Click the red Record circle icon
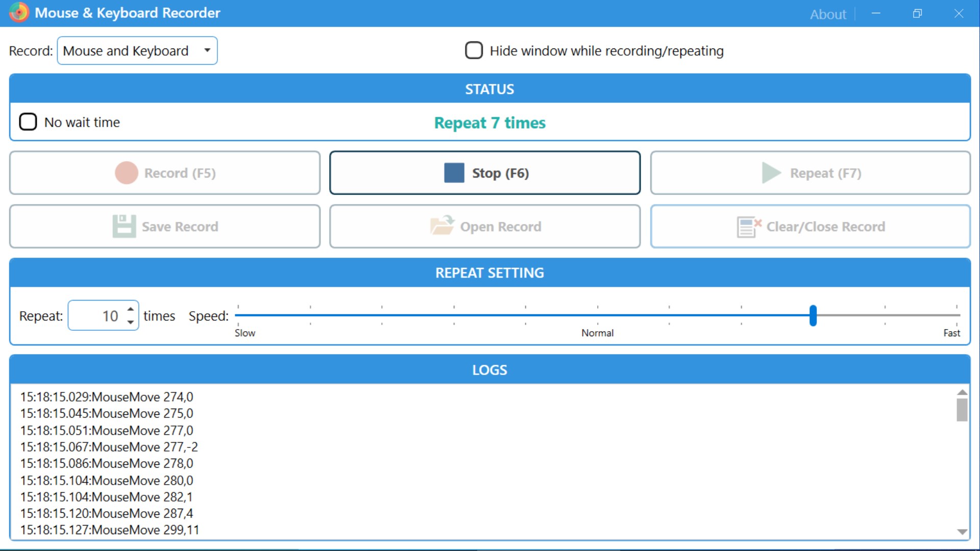This screenshot has width=980, height=551. 126,173
